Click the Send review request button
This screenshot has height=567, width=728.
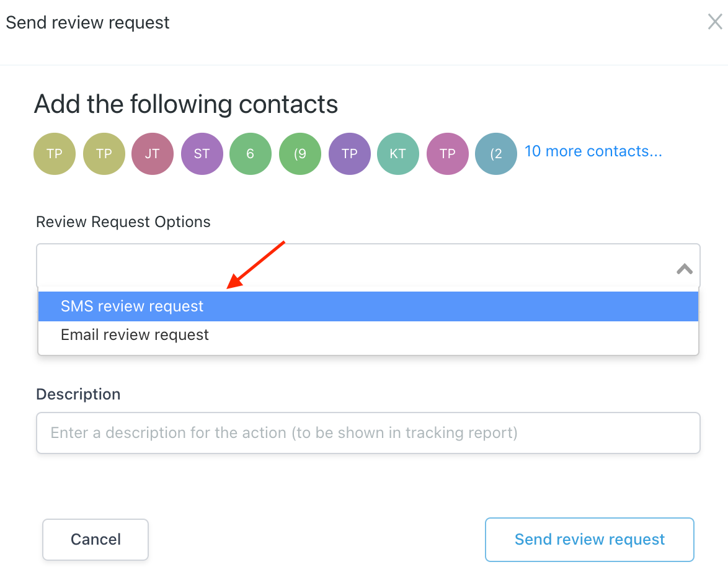[x=589, y=540]
